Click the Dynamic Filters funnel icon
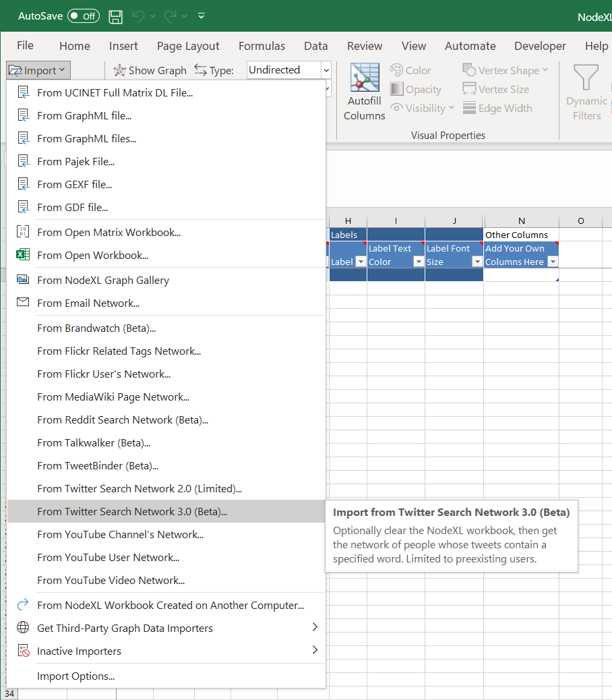This screenshot has height=700, width=612. tap(586, 79)
